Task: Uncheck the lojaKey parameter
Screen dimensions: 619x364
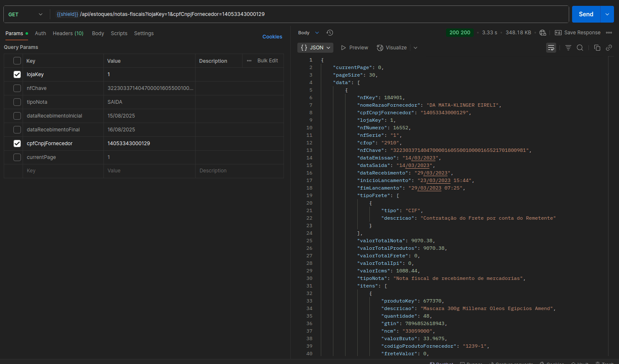Action: 17,74
